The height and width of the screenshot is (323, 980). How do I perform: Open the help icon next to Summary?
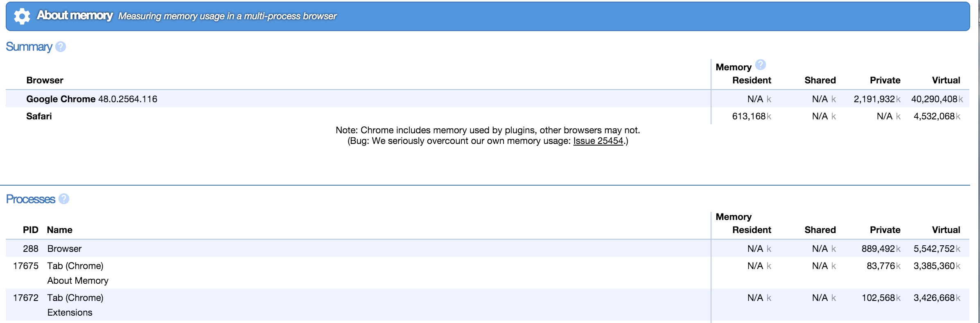click(x=61, y=47)
